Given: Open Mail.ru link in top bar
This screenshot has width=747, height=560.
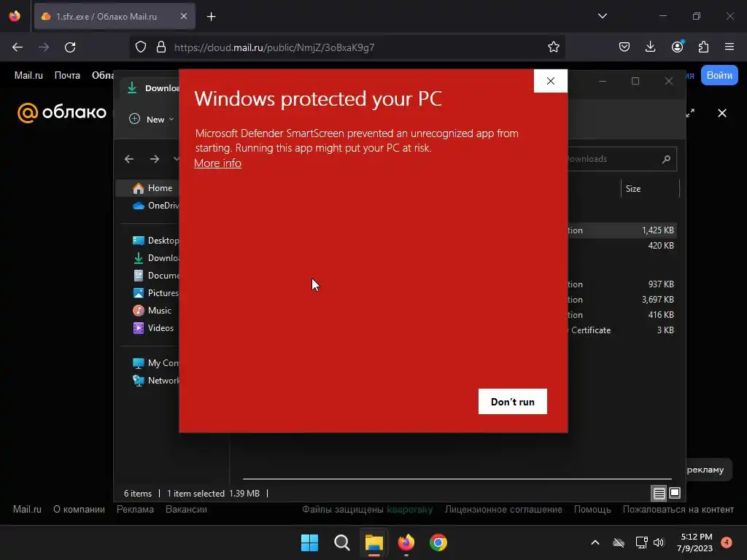Looking at the screenshot, I should click(28, 75).
